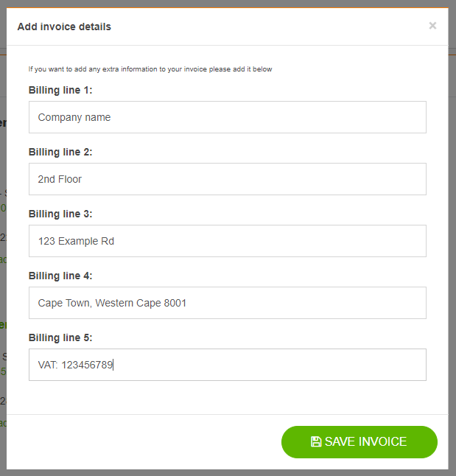Click the number 123456789 in VAT field
Viewport: 456px width, 476px height.
point(87,365)
